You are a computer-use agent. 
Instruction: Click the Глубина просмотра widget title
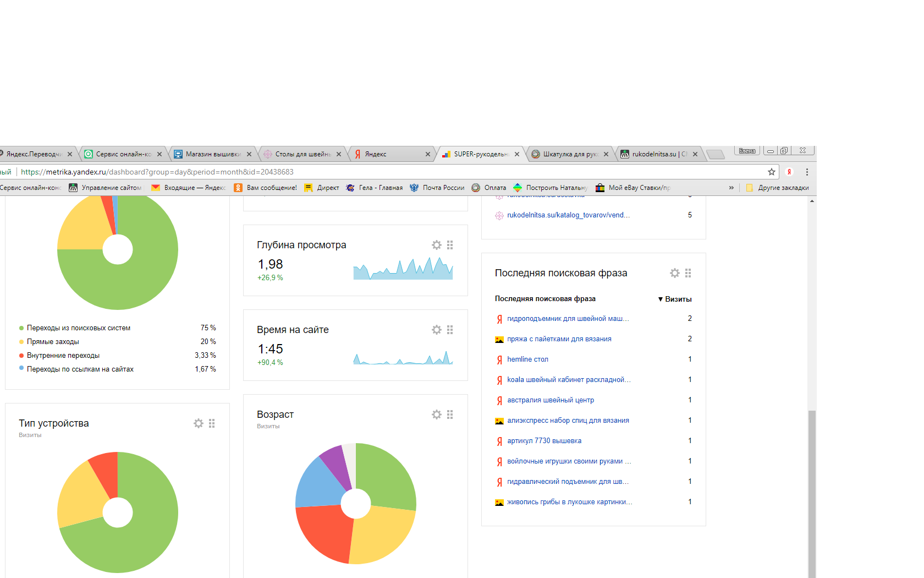301,245
